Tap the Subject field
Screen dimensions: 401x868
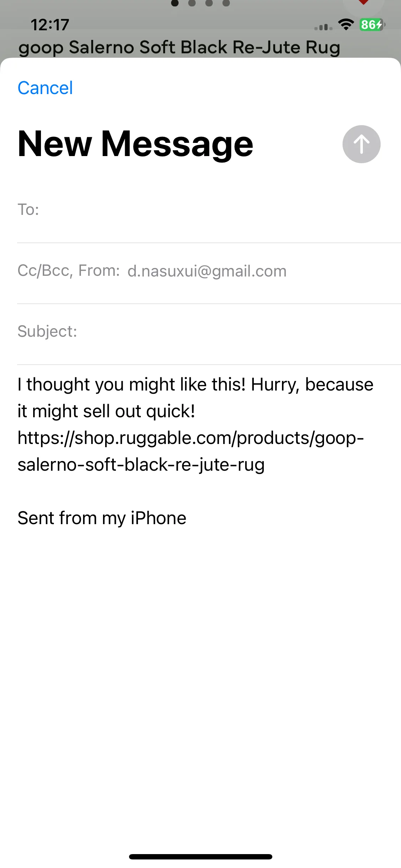(209, 331)
